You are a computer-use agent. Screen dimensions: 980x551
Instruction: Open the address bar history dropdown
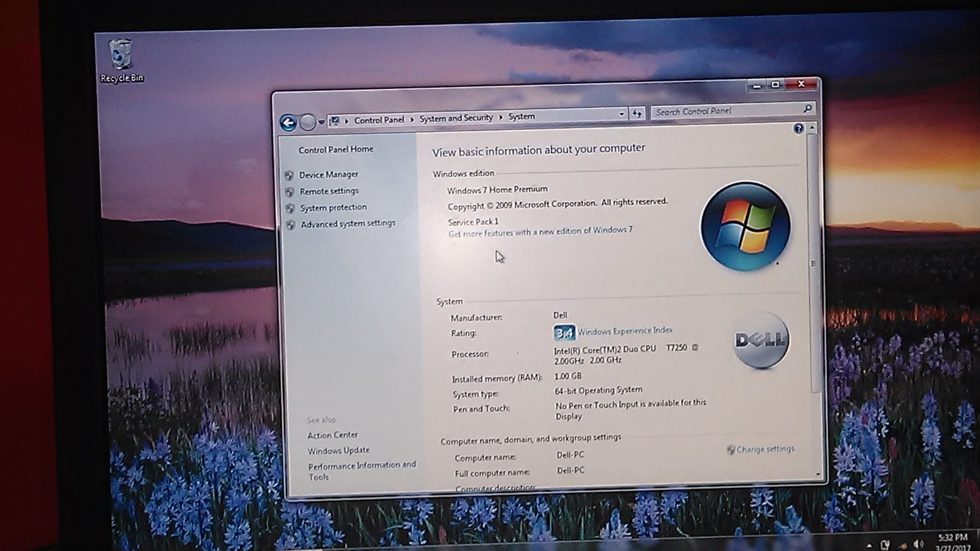[x=621, y=114]
